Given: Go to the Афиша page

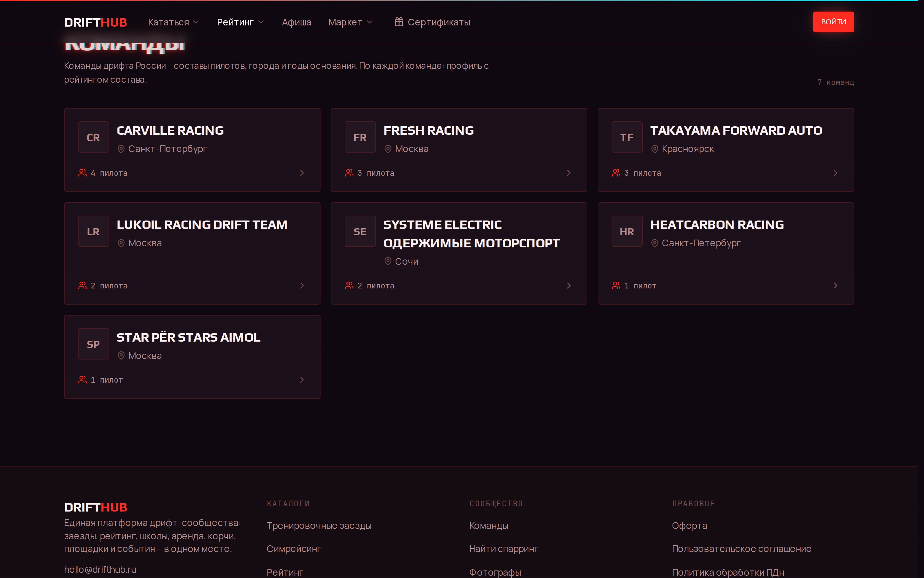Looking at the screenshot, I should click(x=297, y=22).
